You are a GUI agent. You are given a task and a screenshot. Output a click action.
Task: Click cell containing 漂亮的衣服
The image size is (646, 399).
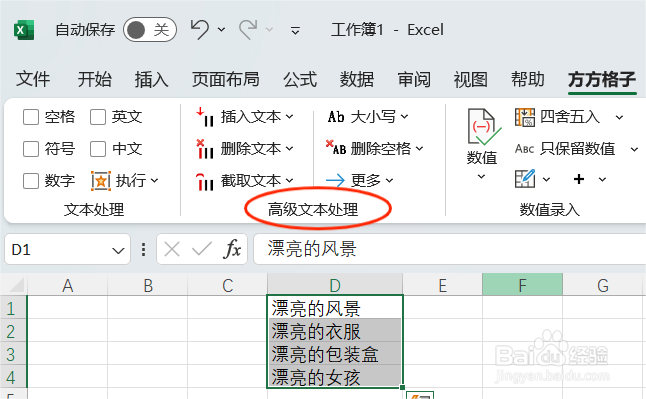coord(335,331)
